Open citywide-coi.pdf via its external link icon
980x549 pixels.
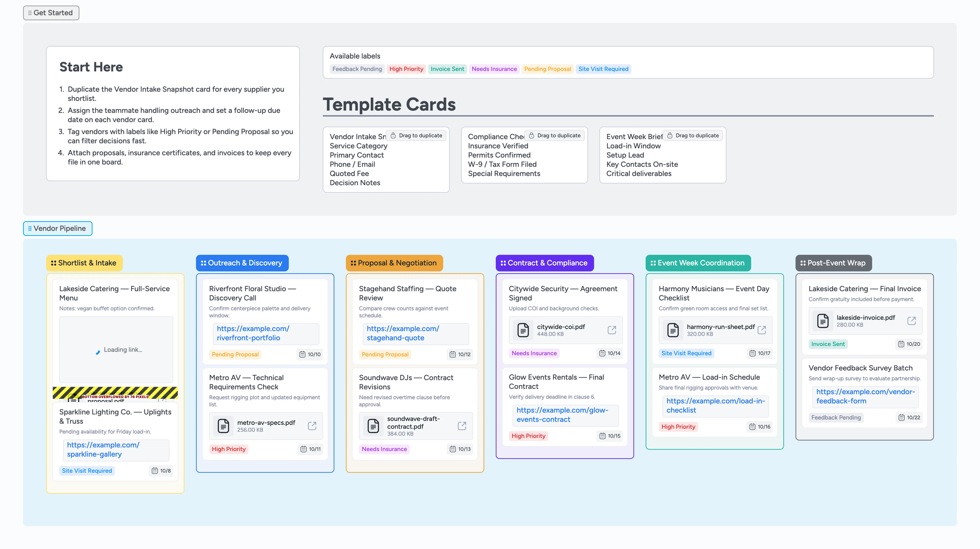612,330
